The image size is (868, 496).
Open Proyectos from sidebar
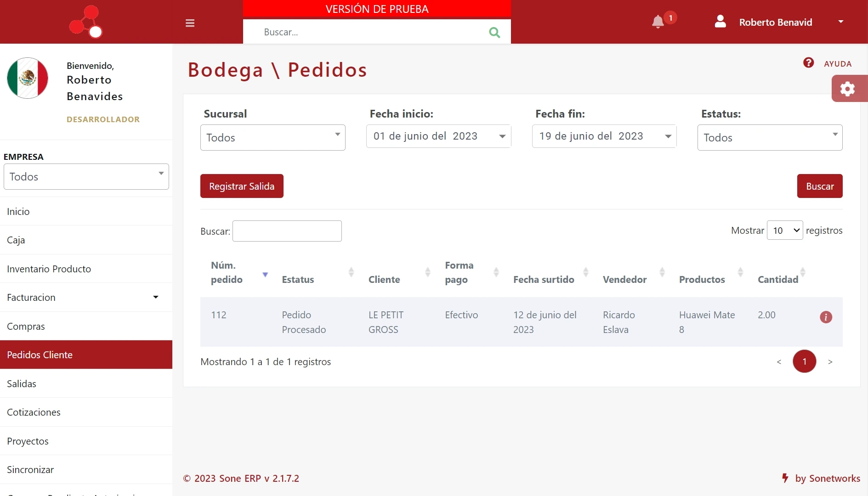point(86,441)
